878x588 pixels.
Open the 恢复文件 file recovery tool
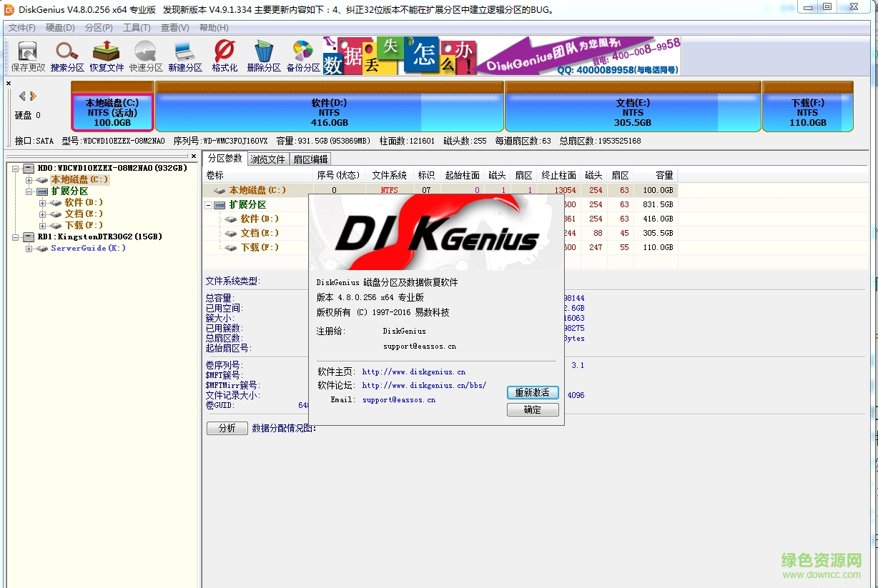click(106, 55)
